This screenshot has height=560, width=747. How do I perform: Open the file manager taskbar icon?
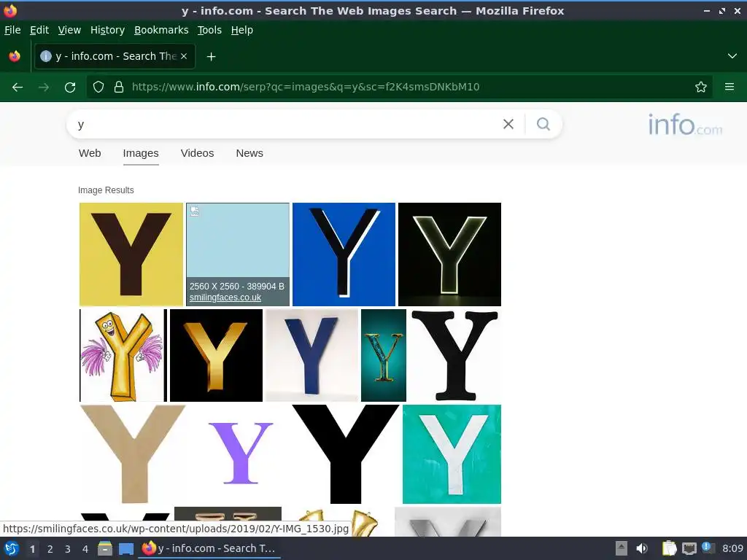point(105,548)
